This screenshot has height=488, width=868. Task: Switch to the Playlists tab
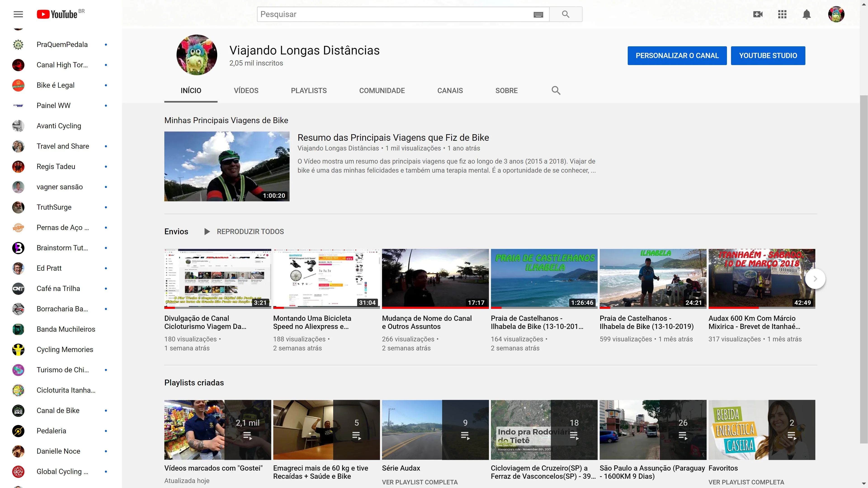pos(309,90)
